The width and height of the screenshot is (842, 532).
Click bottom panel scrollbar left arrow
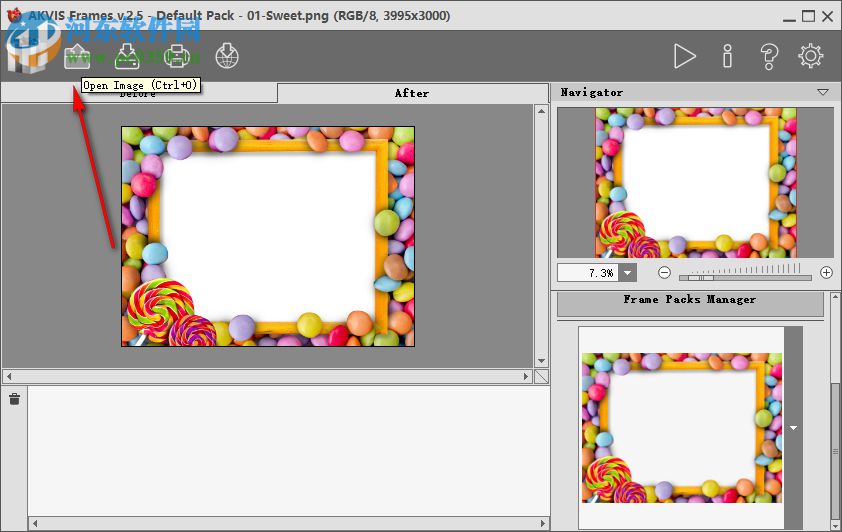tap(35, 523)
